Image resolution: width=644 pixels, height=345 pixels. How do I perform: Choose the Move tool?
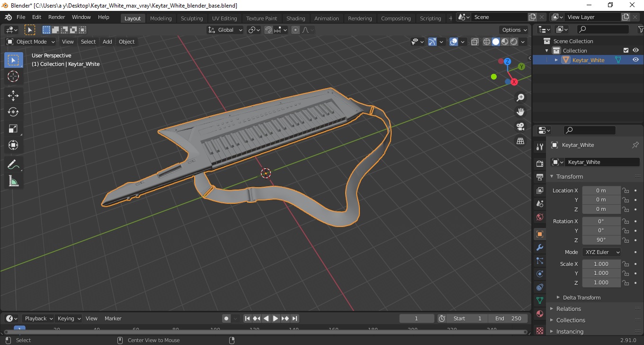click(13, 96)
